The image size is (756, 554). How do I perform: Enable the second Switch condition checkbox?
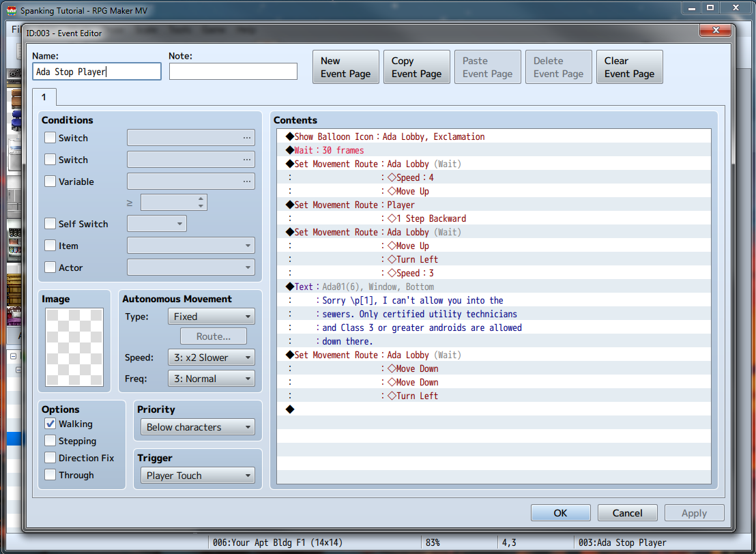point(50,159)
